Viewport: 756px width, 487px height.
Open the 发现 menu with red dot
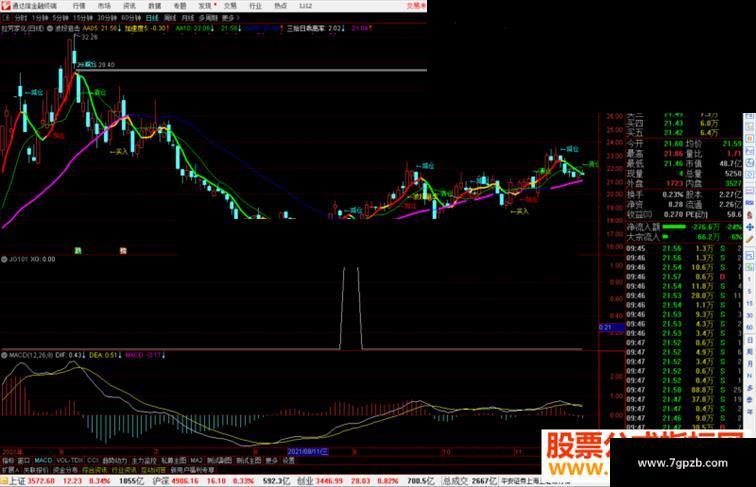click(x=206, y=6)
